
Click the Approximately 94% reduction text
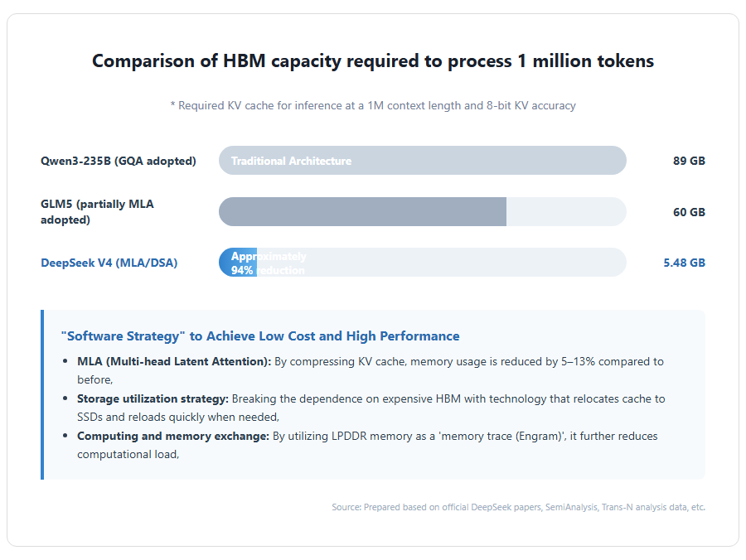pyautogui.click(x=269, y=263)
